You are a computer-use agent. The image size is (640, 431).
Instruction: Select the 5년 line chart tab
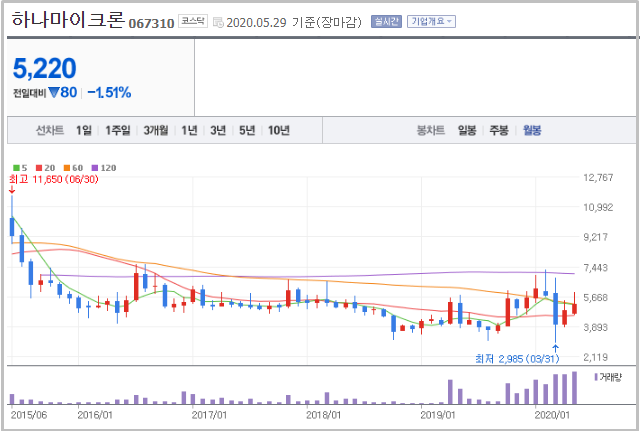247,130
